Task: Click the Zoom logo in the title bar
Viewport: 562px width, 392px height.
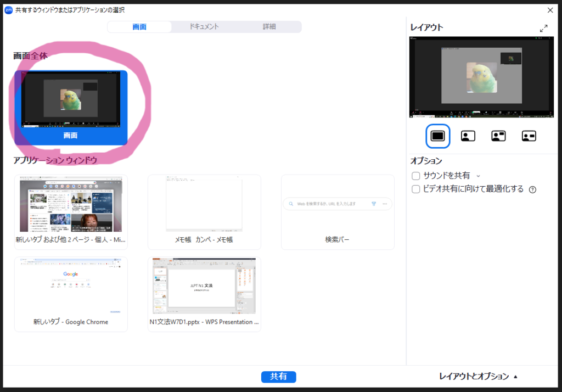Action: tap(8, 10)
